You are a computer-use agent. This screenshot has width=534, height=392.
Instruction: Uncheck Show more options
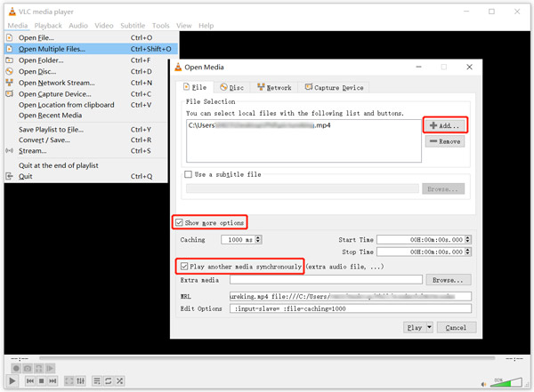point(179,223)
